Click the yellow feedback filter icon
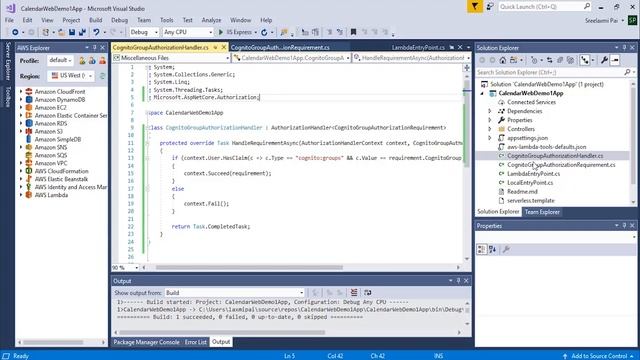This screenshot has height=360, width=640. pyautogui.click(x=475, y=7)
